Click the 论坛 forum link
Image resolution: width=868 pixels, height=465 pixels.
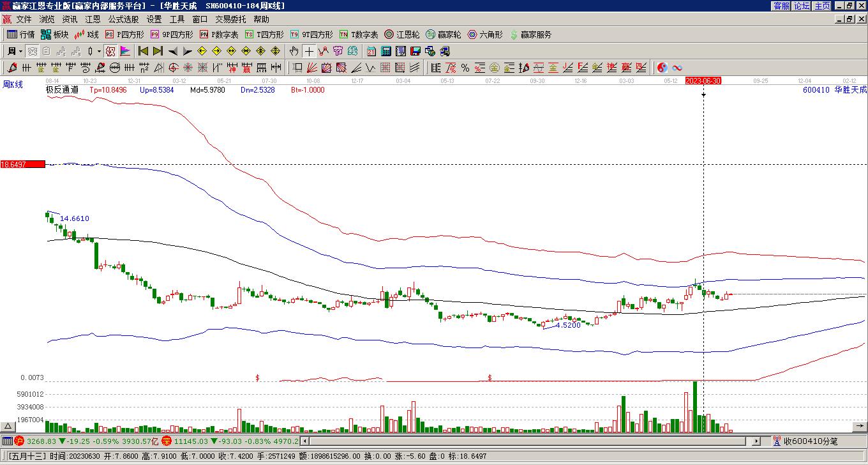click(x=802, y=6)
